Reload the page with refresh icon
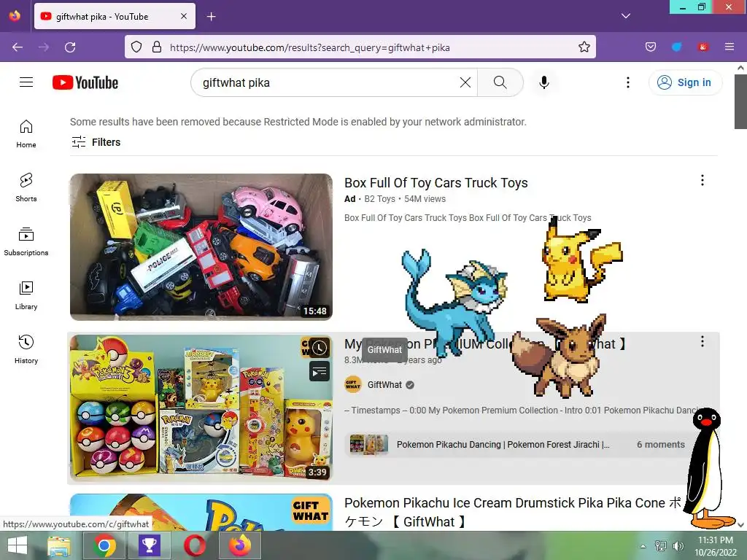747x560 pixels. point(70,47)
